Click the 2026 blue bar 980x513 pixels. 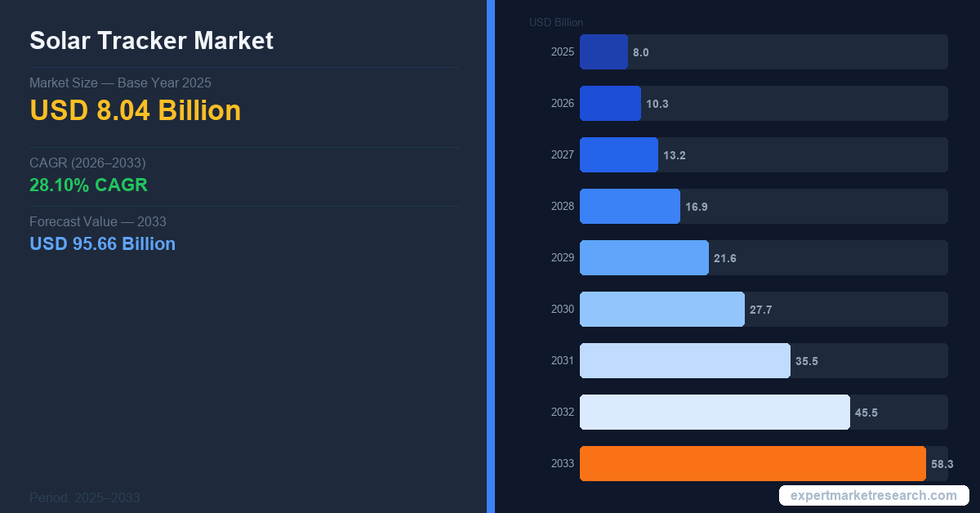[610, 103]
